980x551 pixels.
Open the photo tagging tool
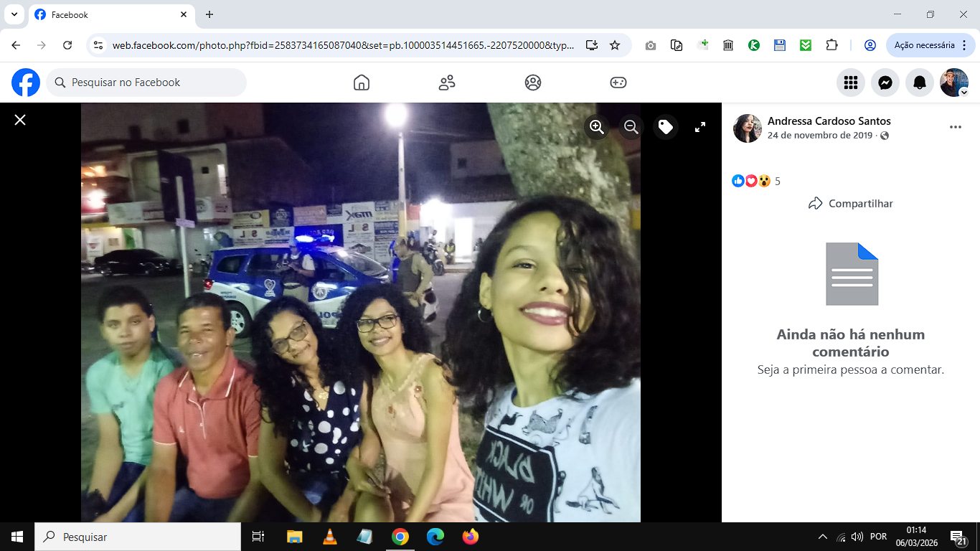pos(666,127)
